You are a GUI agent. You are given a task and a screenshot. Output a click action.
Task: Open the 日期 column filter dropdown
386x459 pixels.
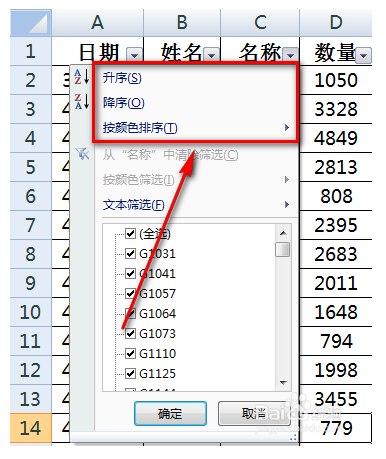tap(134, 55)
